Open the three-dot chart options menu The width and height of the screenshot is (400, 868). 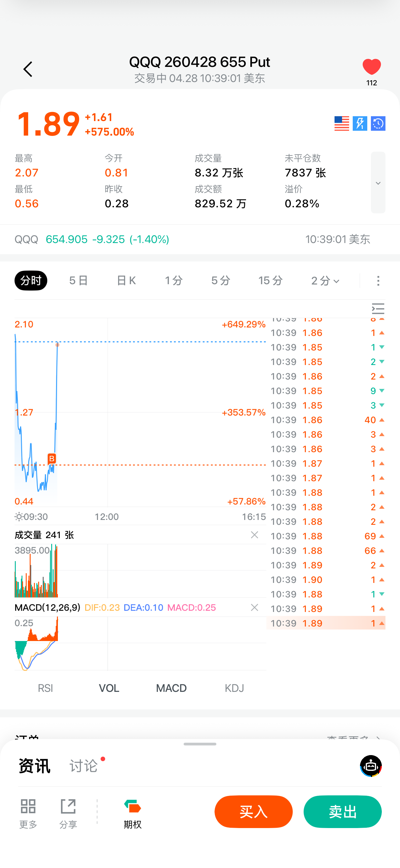pos(378,280)
